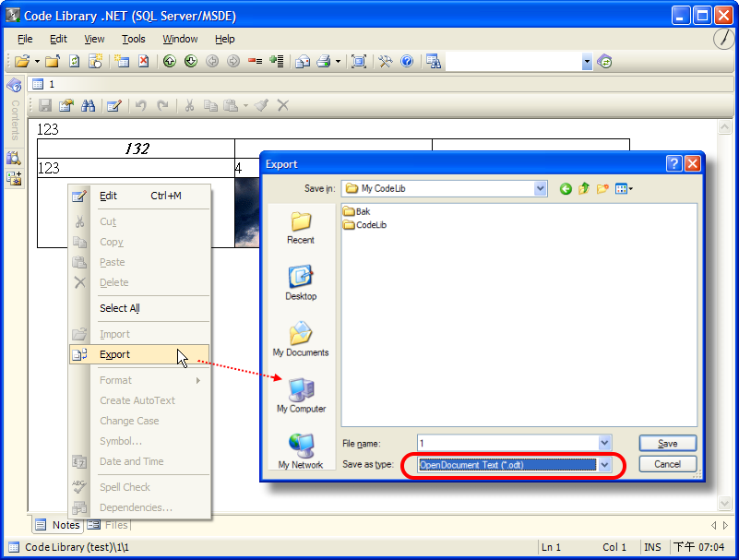Expand the Format submenu arrow

[x=198, y=380]
